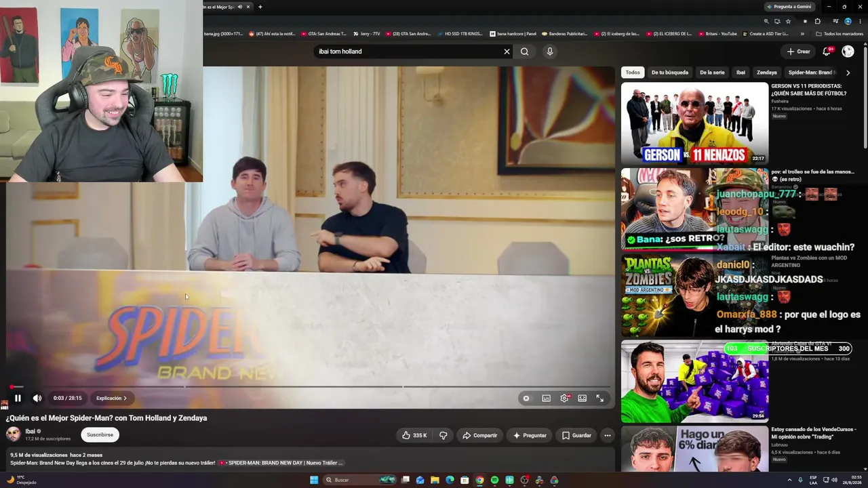Screen dimensions: 868x488
Task: Dislike the video with thumbs down
Action: pyautogui.click(x=443, y=435)
